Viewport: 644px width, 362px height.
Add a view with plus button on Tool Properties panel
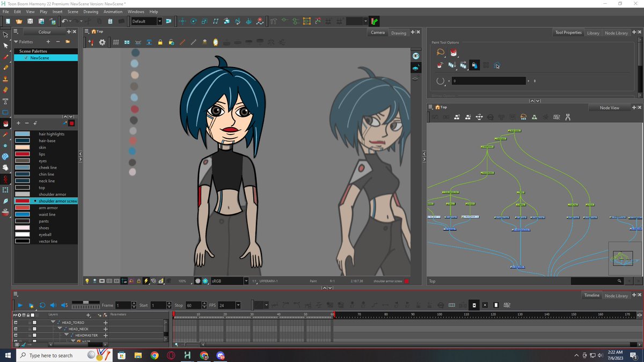[633, 32]
